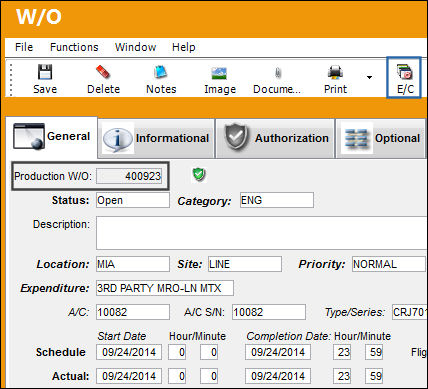The width and height of the screenshot is (428, 389).
Task: Click the Schedule start date field
Action: [129, 352]
